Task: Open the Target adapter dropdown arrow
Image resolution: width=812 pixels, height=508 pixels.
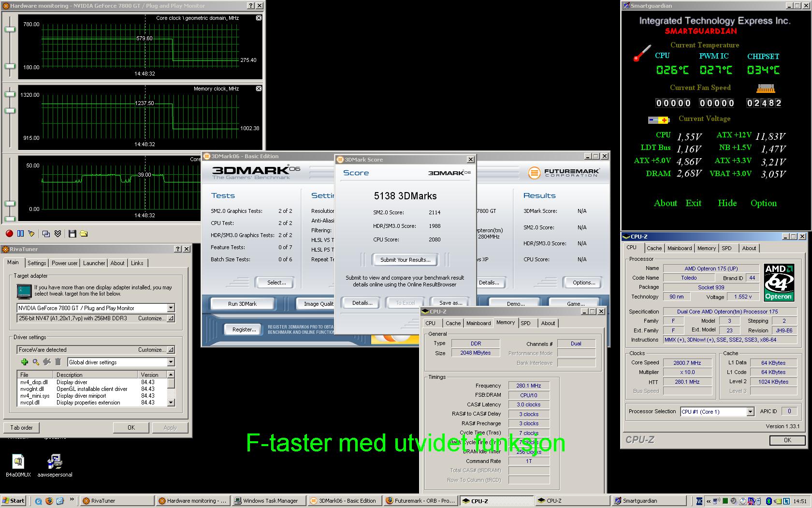Action: 171,308
